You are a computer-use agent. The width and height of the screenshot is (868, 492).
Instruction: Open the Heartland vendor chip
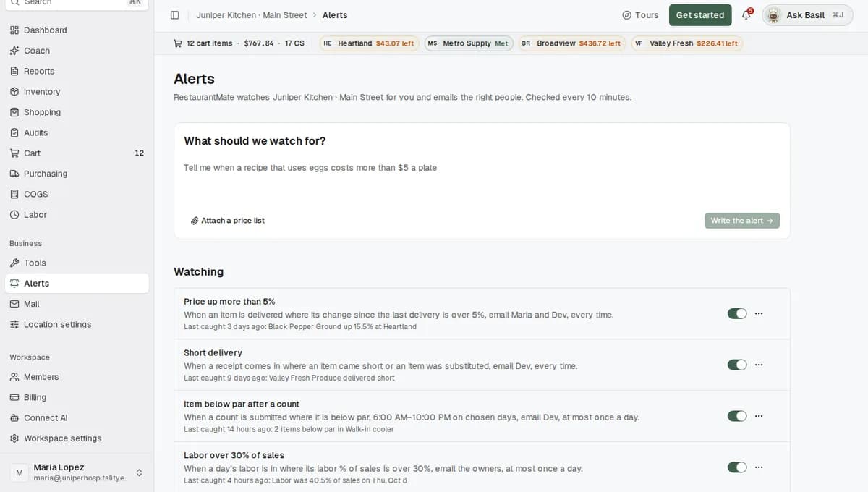[x=369, y=43]
